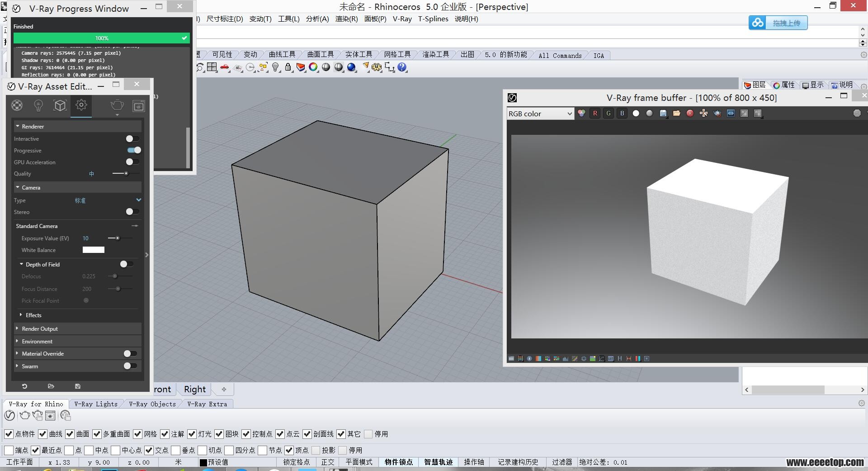The width and height of the screenshot is (868, 471).
Task: Uncheck the 曲线 filter checkbox
Action: 42,434
